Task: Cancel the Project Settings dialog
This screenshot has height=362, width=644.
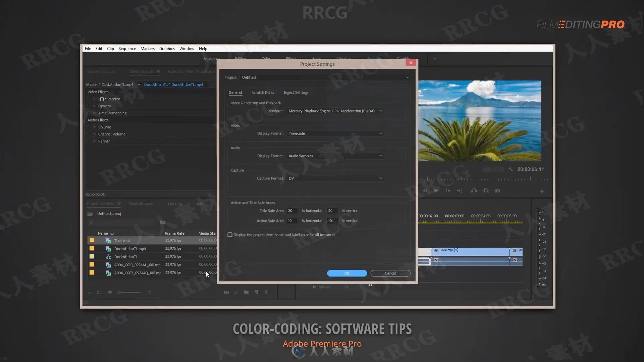Action: 390,273
